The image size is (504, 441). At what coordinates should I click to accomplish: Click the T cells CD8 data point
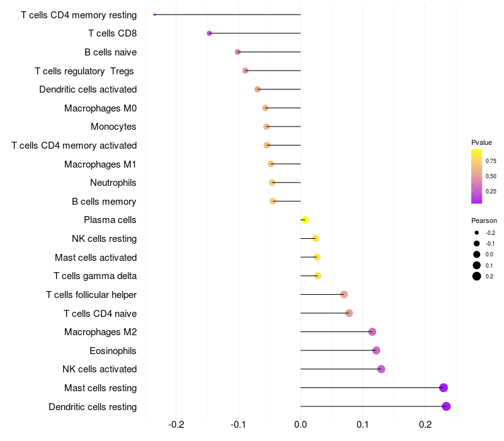coord(209,33)
